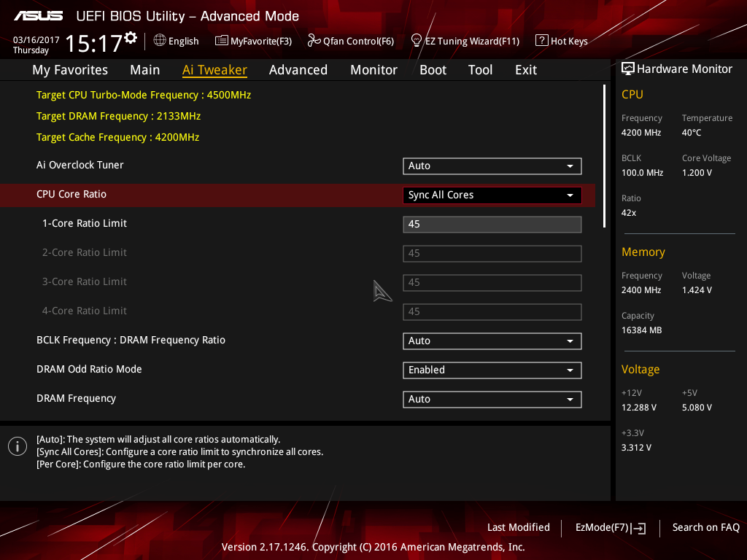Screen dimensions: 747x560
Task: Select BCLK Frequency : DRAM Frequency Ratio label
Action: click(x=131, y=340)
